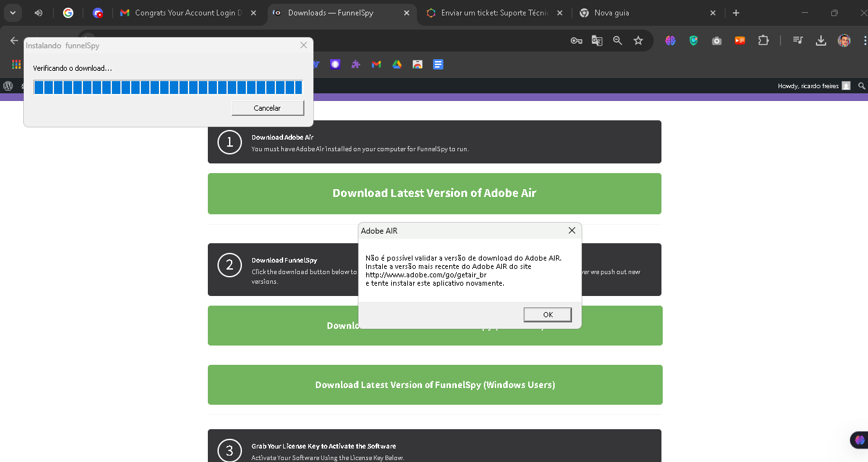868x462 pixels.
Task: Close the Adobe AIR error dialog
Action: (572, 230)
